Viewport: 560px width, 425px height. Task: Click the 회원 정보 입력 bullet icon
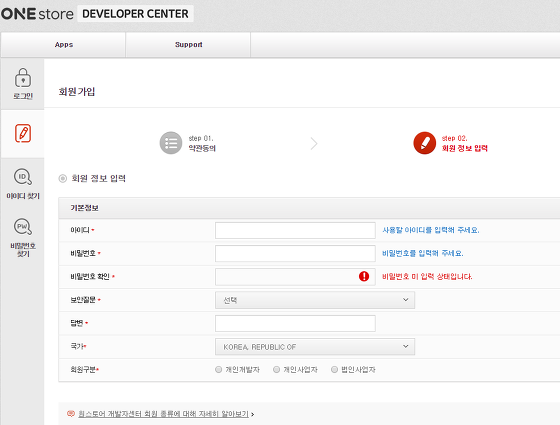click(62, 178)
